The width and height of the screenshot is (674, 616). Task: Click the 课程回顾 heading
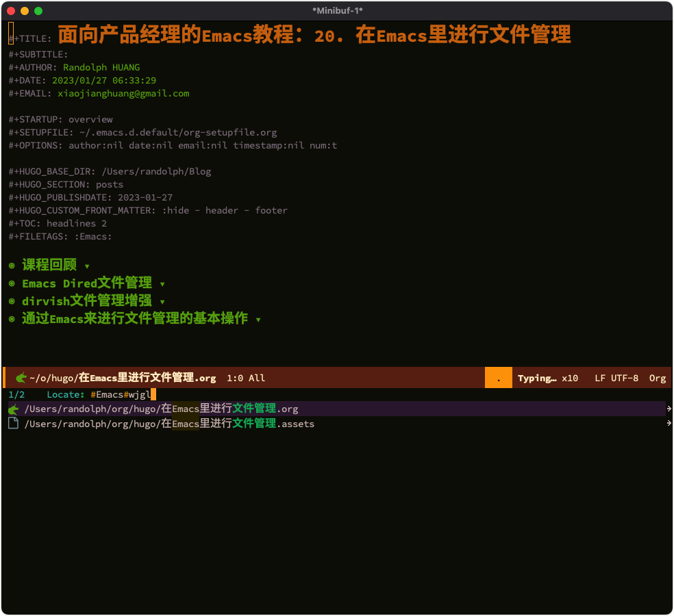[x=49, y=265]
